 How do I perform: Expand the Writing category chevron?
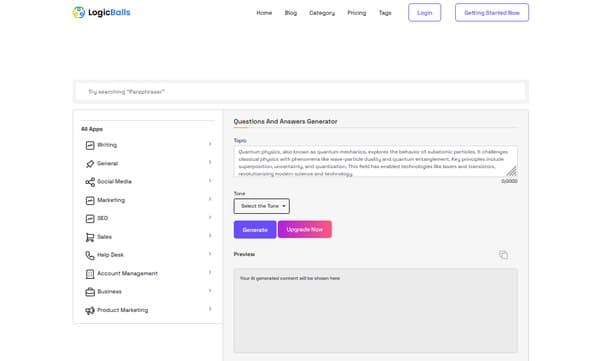click(210, 144)
